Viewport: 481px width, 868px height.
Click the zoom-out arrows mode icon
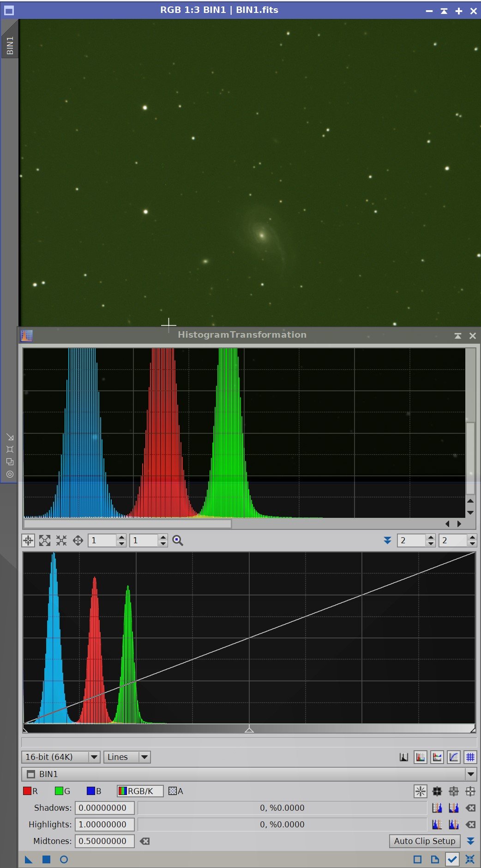click(x=61, y=540)
